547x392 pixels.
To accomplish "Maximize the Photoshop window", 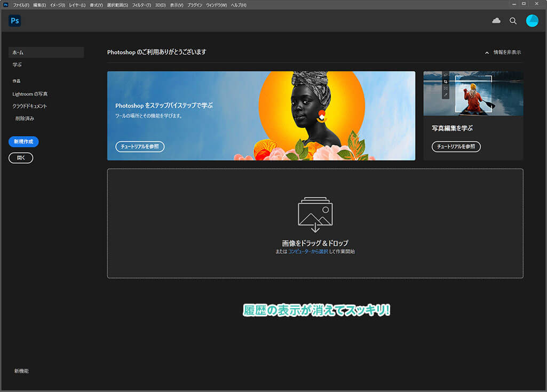I will [x=524, y=4].
